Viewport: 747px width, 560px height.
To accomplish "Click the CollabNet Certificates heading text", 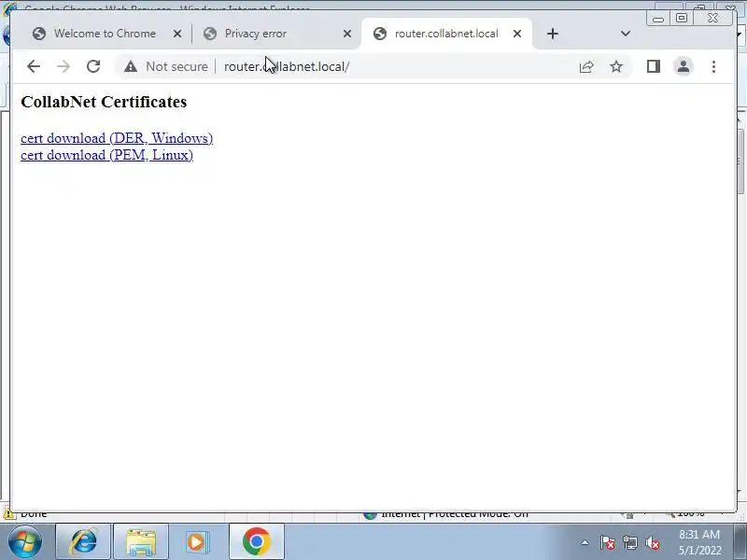I will (x=104, y=102).
